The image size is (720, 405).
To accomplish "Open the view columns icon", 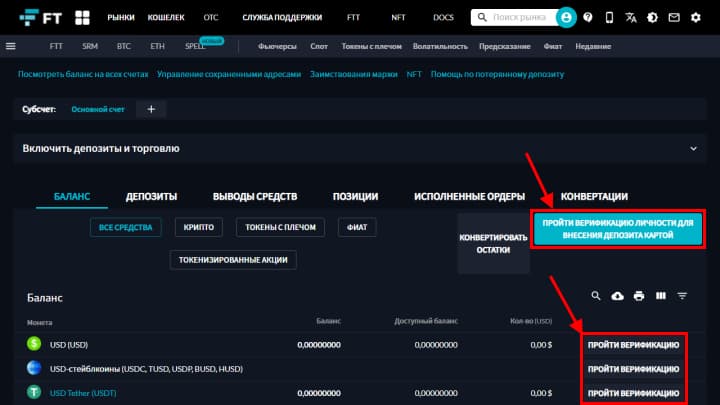I will point(660,296).
